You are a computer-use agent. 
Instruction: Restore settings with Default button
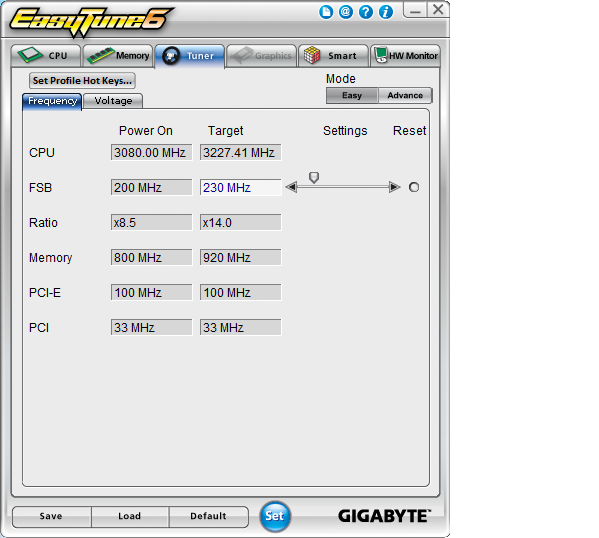pyautogui.click(x=209, y=517)
